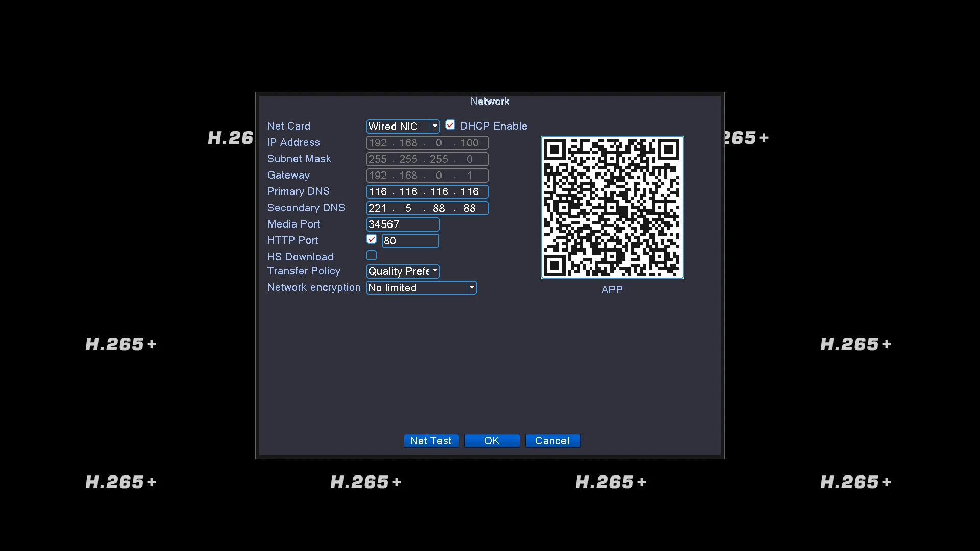Open the Net Card dropdown
Viewport: 980px width, 551px height.
pos(434,126)
